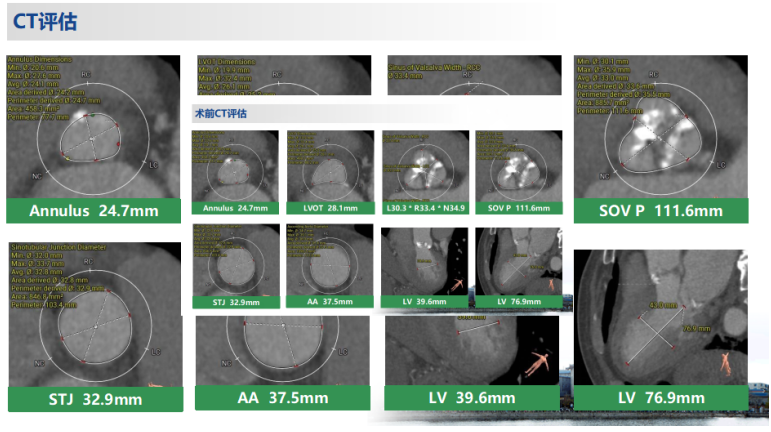Click the cropped Sinus of Valsalva Width strip
The image size is (771, 432).
[474, 75]
